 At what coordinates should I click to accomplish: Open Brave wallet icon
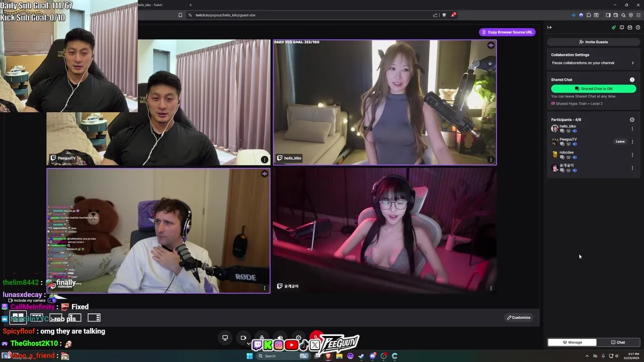(615, 15)
